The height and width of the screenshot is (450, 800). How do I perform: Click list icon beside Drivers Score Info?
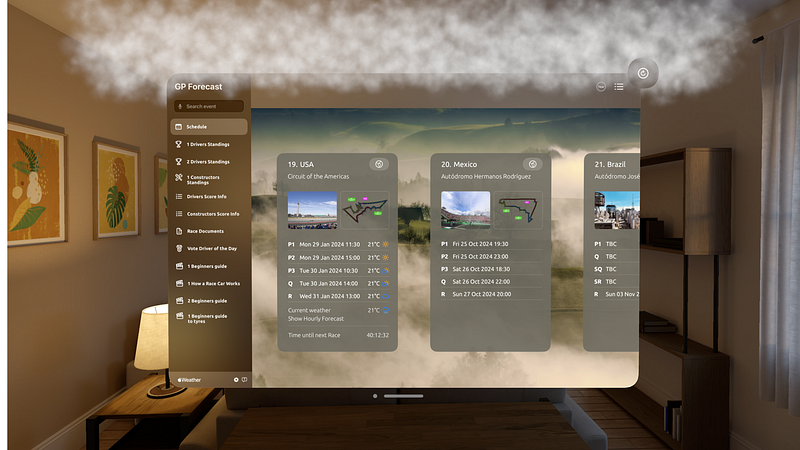tap(179, 196)
